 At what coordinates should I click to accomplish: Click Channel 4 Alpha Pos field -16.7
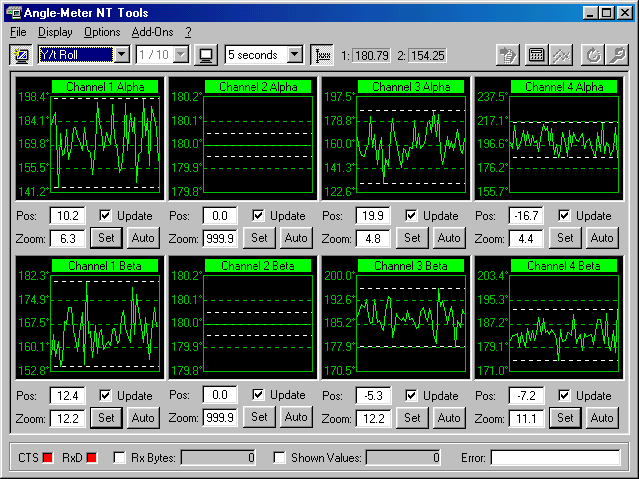526,215
